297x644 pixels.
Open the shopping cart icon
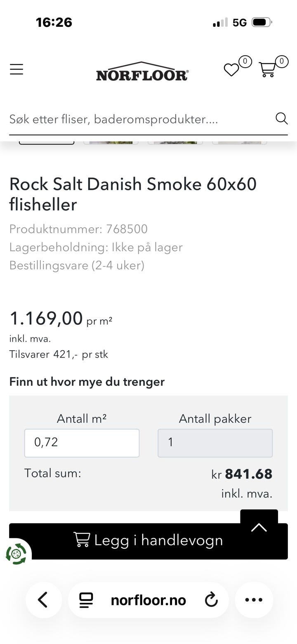(267, 69)
